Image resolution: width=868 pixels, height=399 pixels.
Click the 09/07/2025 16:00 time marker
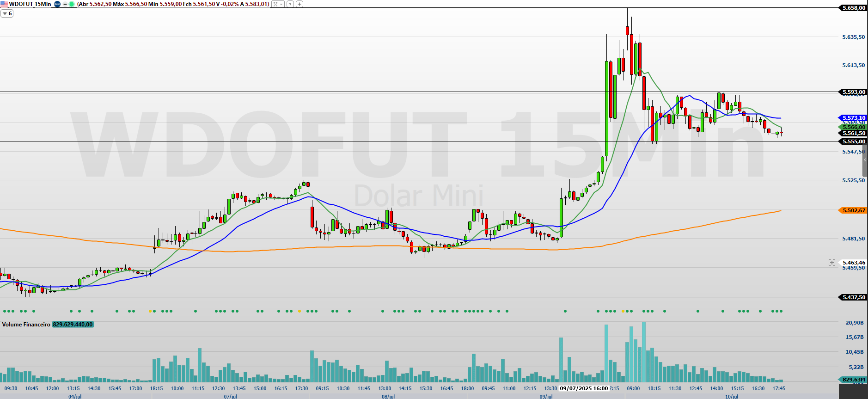583,388
